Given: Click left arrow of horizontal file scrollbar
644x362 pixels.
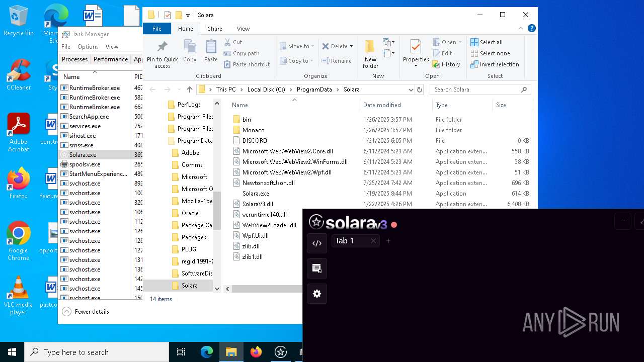Looking at the screenshot, I should tap(227, 289).
